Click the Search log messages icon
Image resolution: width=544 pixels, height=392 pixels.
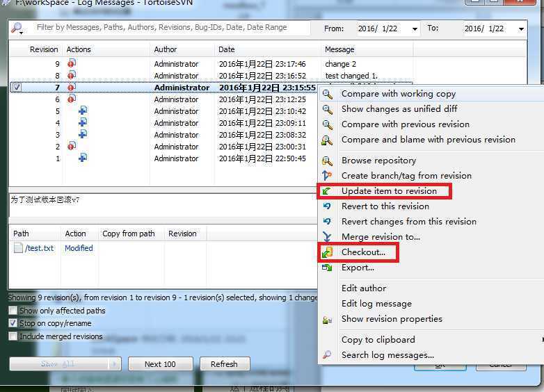coord(327,355)
